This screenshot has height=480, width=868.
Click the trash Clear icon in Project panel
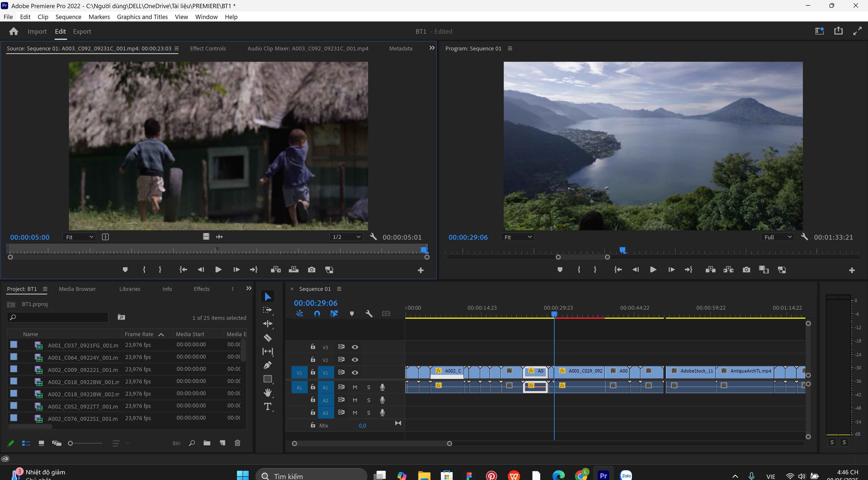click(x=237, y=443)
